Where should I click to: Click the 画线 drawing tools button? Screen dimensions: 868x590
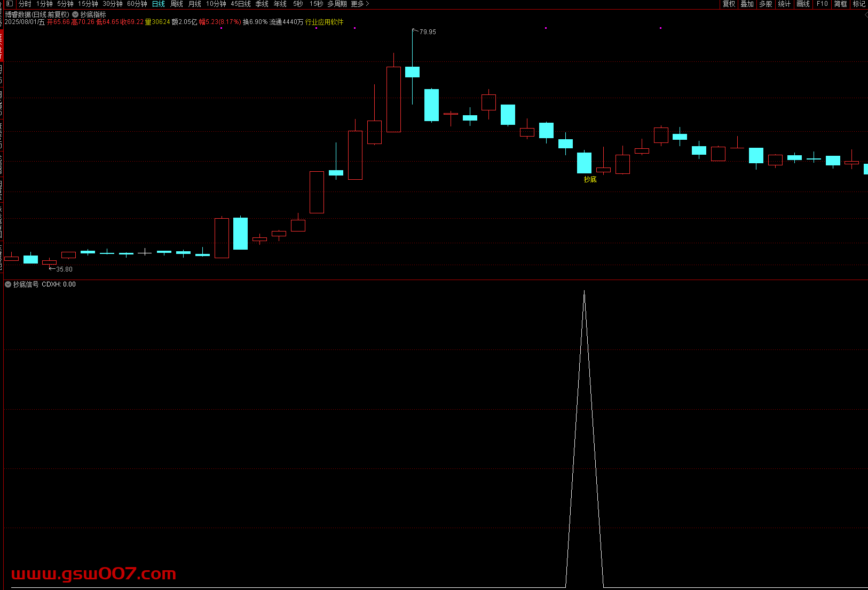coord(803,4)
